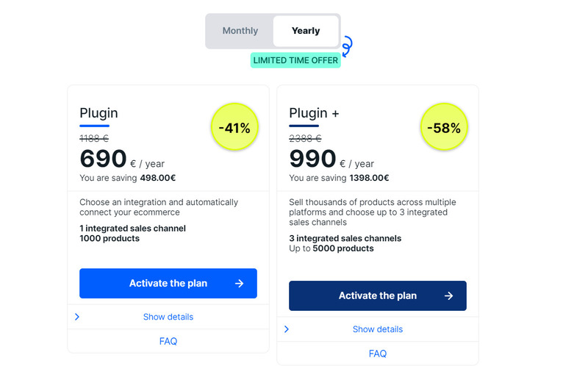Expand Plugin plan details chevron
588x366 pixels.
(77, 317)
